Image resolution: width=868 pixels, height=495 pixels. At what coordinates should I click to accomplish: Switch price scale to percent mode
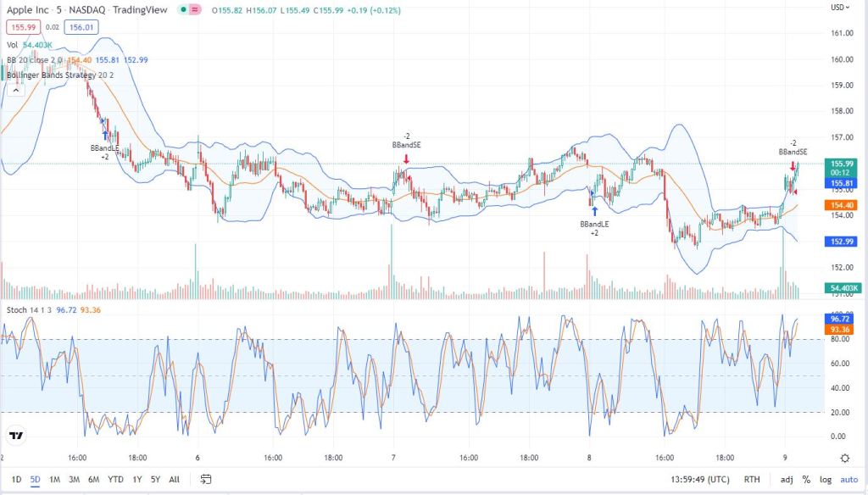(806, 479)
